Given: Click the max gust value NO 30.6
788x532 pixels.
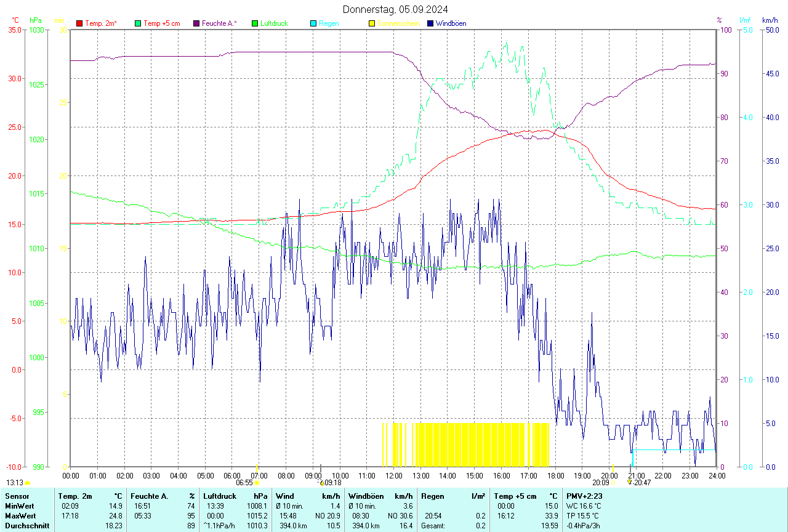Looking at the screenshot, I should (x=400, y=515).
